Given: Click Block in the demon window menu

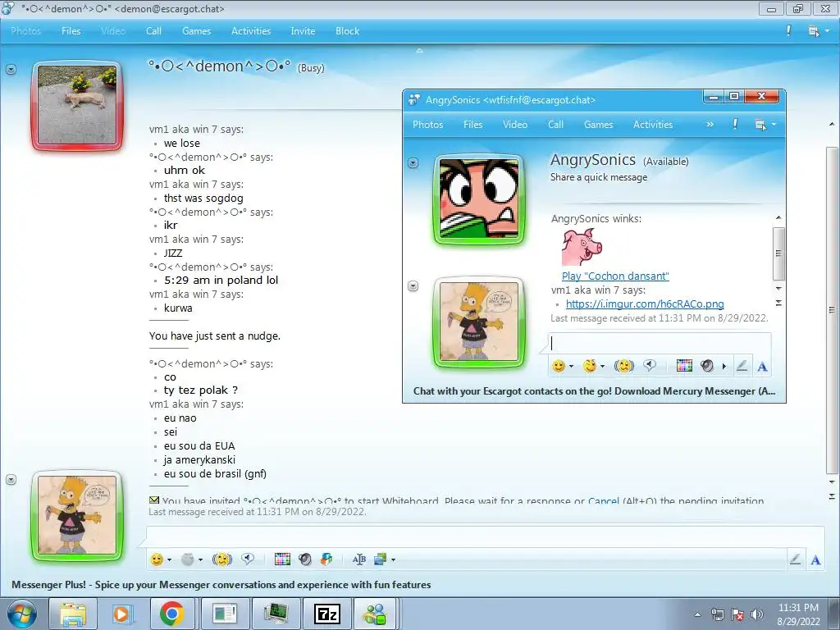Looking at the screenshot, I should (x=347, y=31).
